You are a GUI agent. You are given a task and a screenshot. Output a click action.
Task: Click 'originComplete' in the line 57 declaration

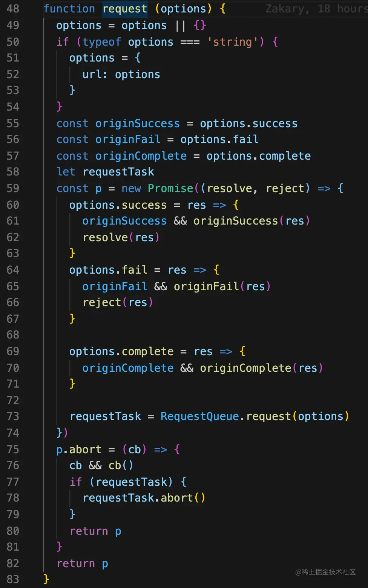141,156
